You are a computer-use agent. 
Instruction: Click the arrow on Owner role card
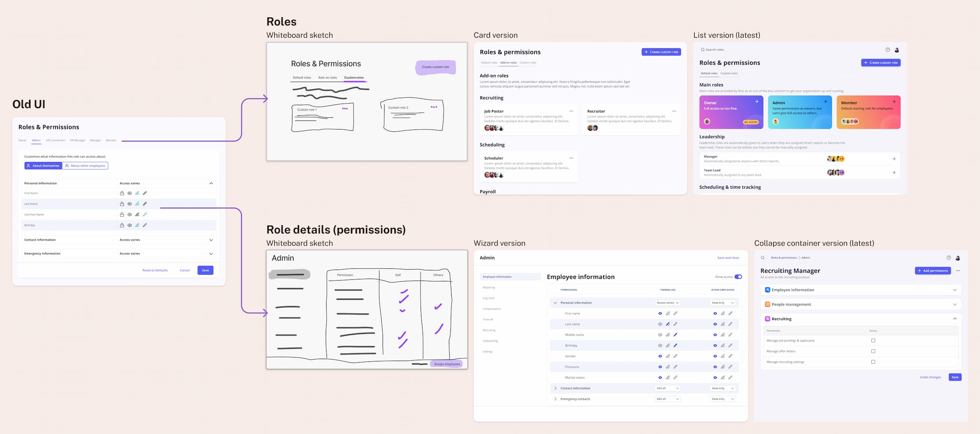[757, 102]
